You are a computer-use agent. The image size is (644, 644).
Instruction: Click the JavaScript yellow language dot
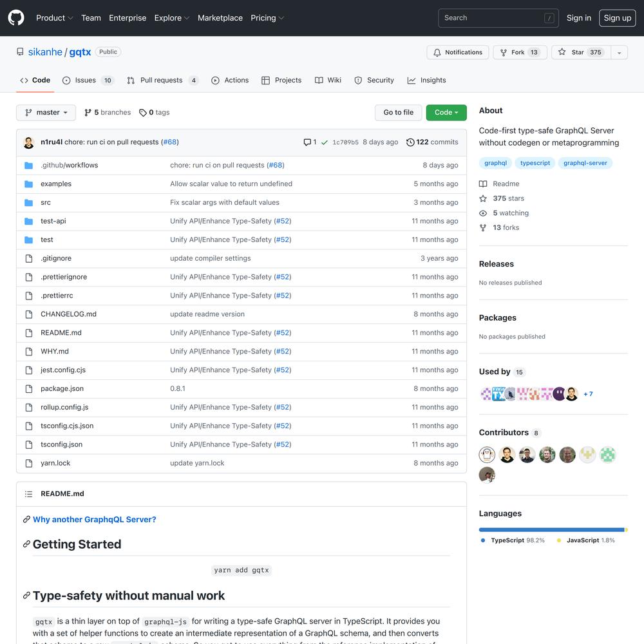pyautogui.click(x=558, y=540)
